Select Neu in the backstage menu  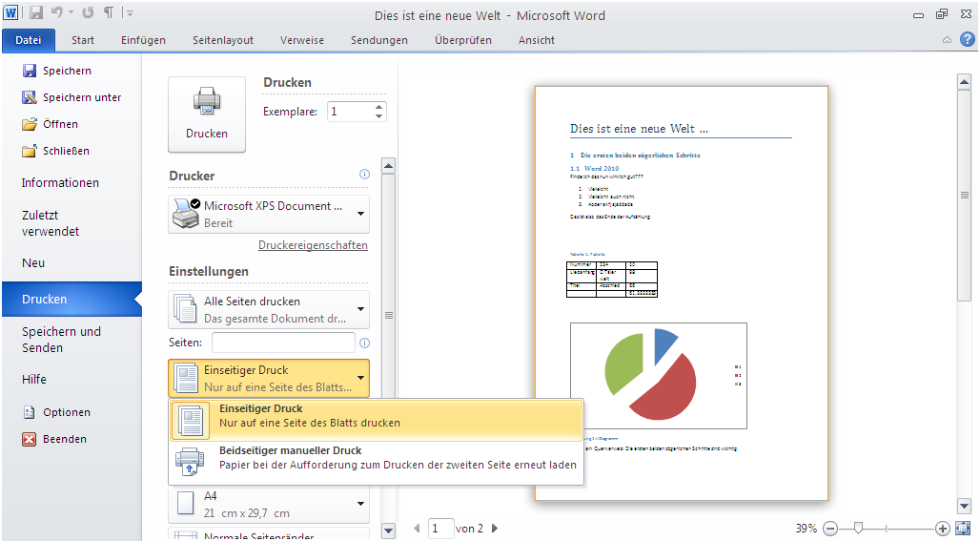33,262
